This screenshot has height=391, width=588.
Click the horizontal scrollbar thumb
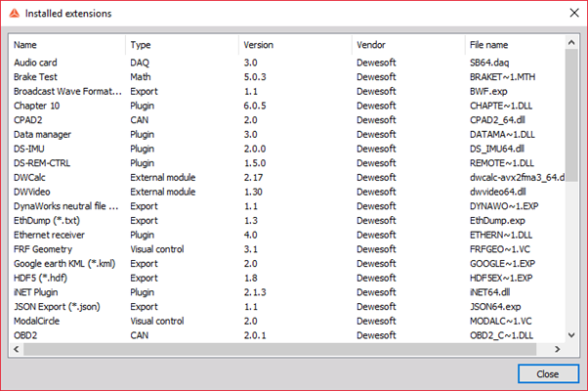[279, 349]
